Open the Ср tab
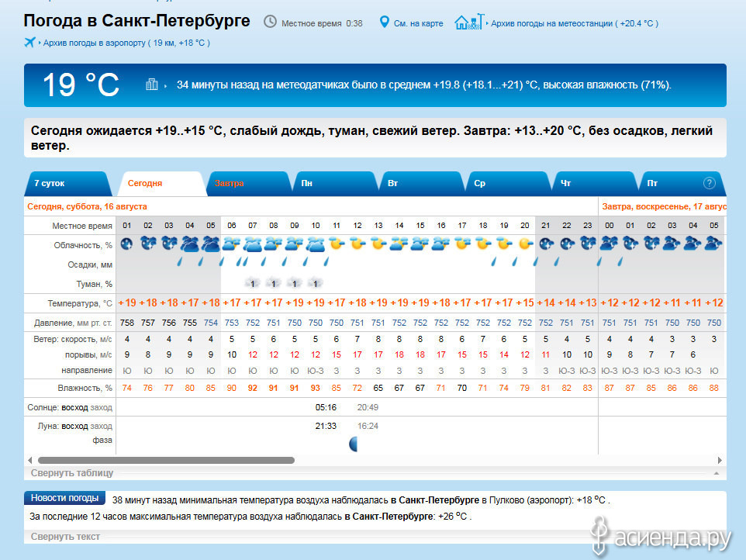 pos(507,184)
